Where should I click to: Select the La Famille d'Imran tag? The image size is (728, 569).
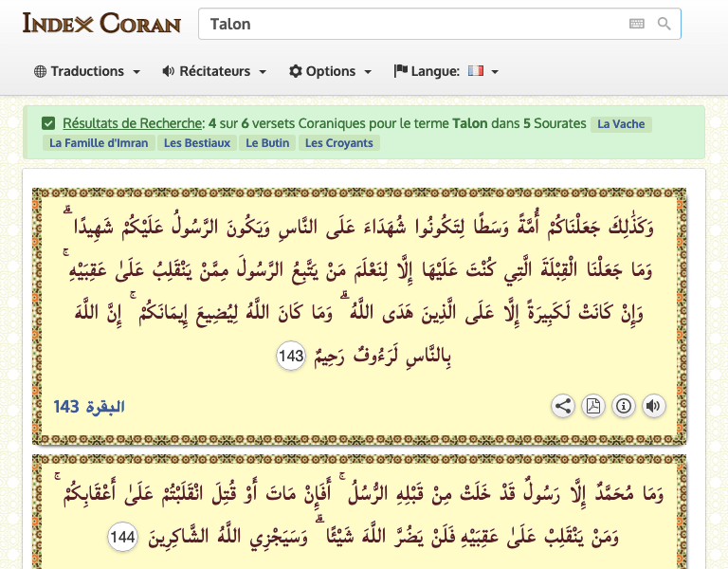tap(99, 143)
